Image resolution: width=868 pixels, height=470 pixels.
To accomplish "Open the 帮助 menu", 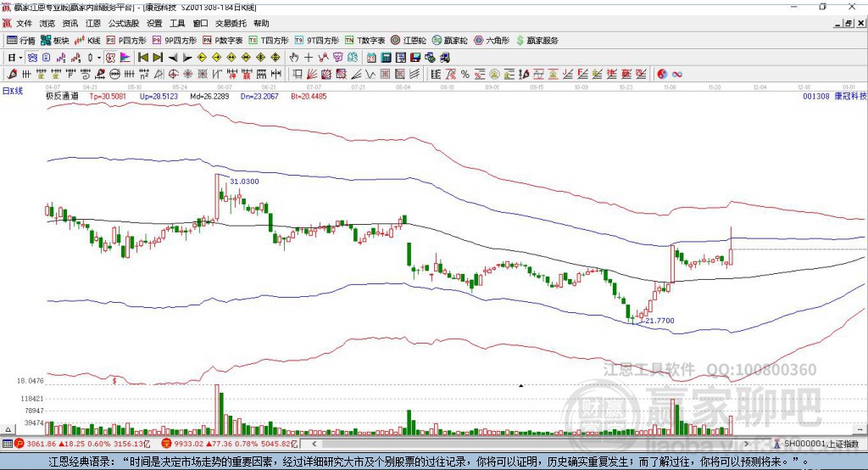I will [261, 23].
